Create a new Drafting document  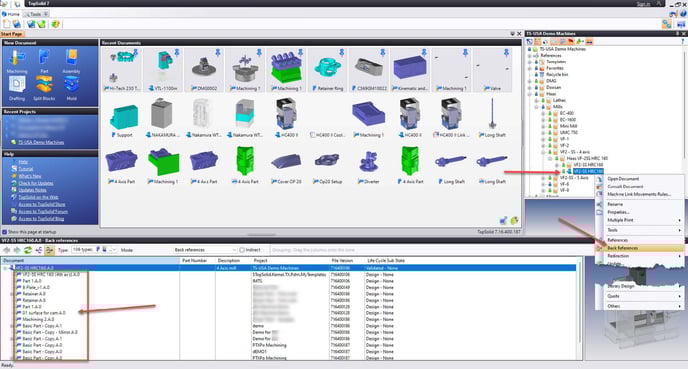click(17, 89)
